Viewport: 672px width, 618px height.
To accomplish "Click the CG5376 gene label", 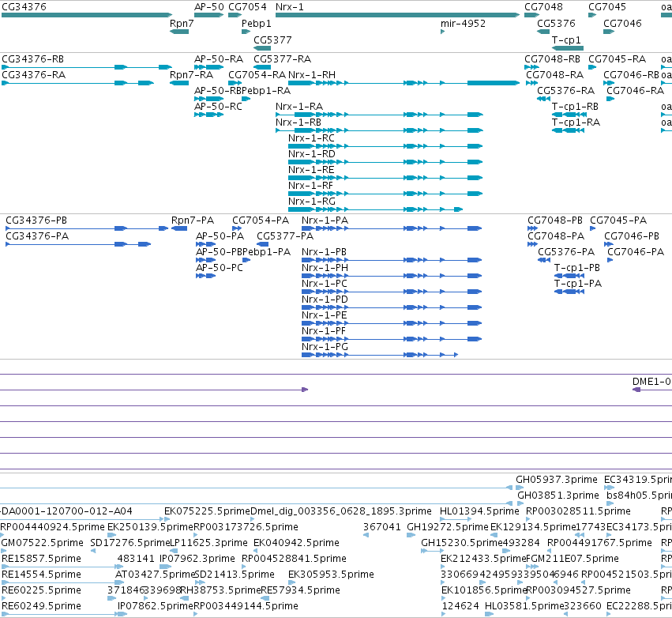I will click(556, 23).
